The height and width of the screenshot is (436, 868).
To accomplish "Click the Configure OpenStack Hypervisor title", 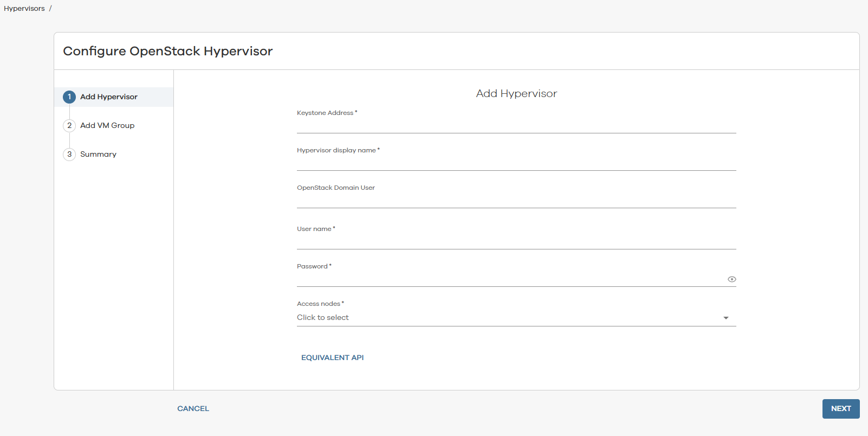I will [168, 51].
